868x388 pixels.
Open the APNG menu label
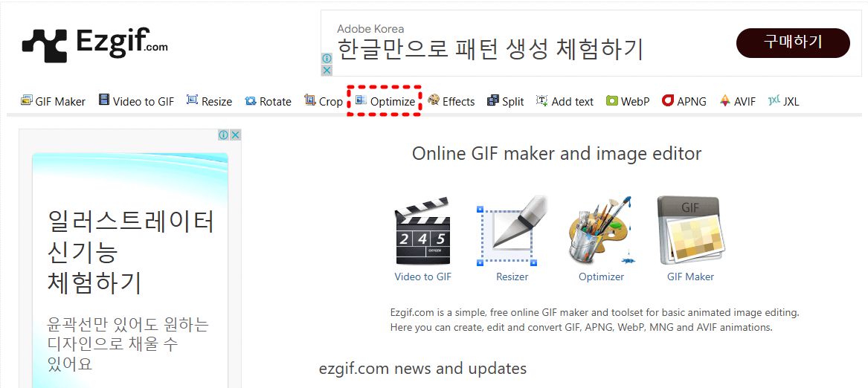[x=692, y=102]
